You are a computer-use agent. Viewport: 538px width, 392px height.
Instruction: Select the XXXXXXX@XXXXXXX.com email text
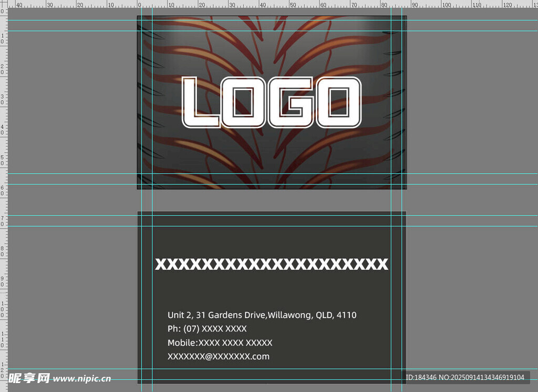click(x=218, y=357)
